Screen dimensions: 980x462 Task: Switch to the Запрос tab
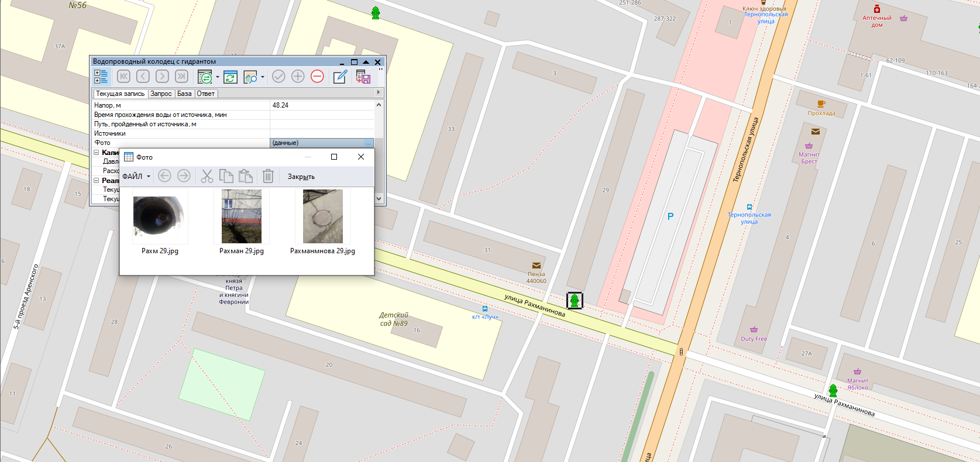click(161, 94)
